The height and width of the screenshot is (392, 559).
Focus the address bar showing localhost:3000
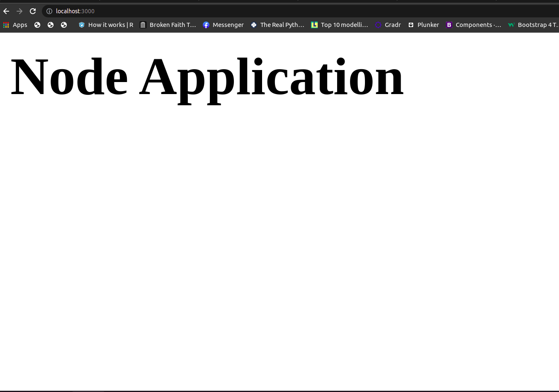click(300, 11)
